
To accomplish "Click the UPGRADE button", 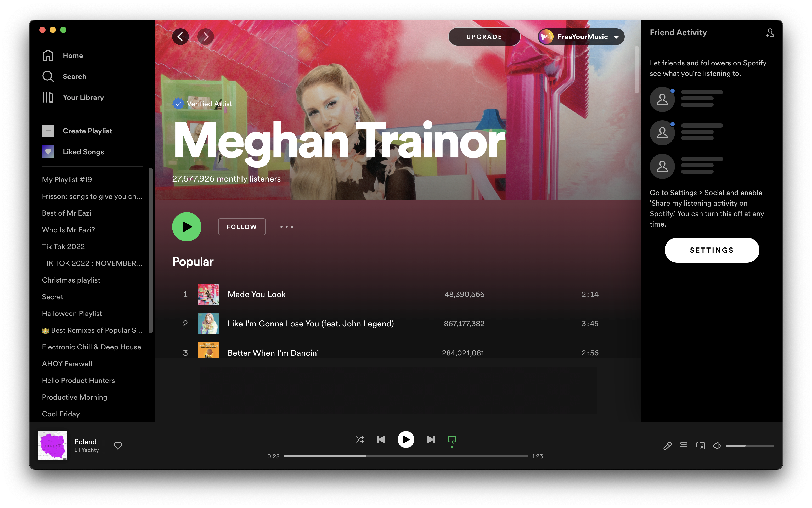I will coord(484,37).
